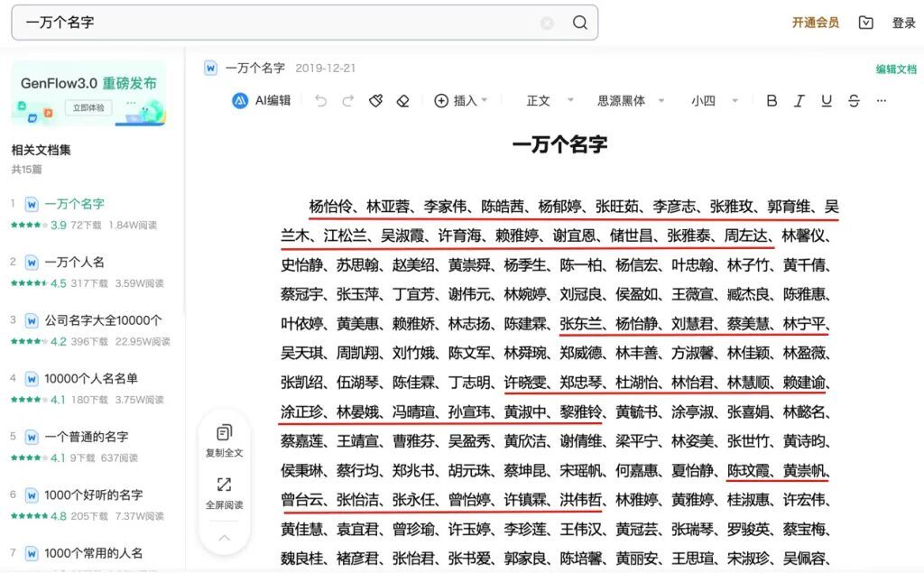Clear the search box with the X

click(x=548, y=23)
